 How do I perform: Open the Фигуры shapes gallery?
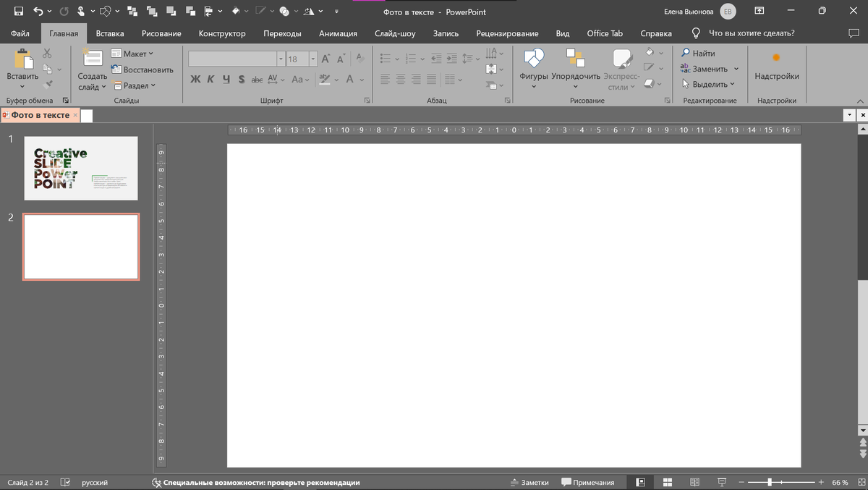tap(533, 59)
